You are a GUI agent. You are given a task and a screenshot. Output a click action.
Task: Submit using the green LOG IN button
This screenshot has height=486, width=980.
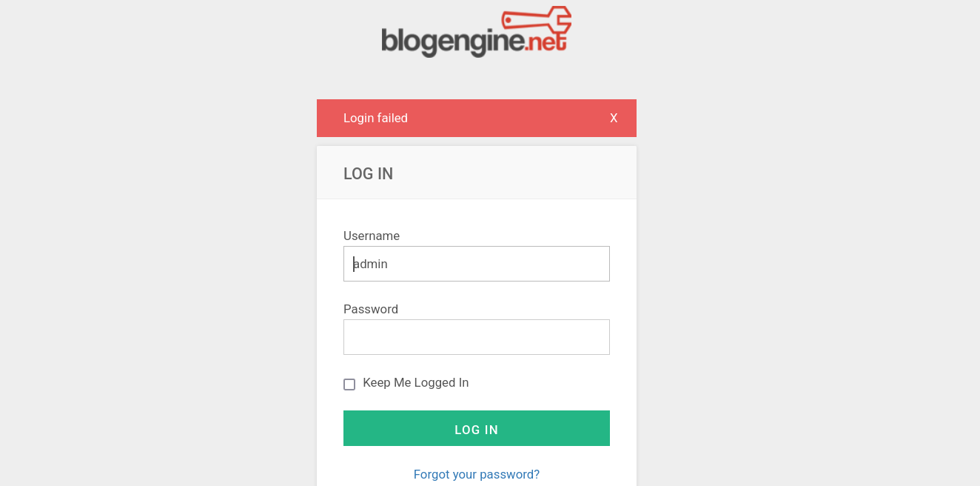(x=477, y=428)
